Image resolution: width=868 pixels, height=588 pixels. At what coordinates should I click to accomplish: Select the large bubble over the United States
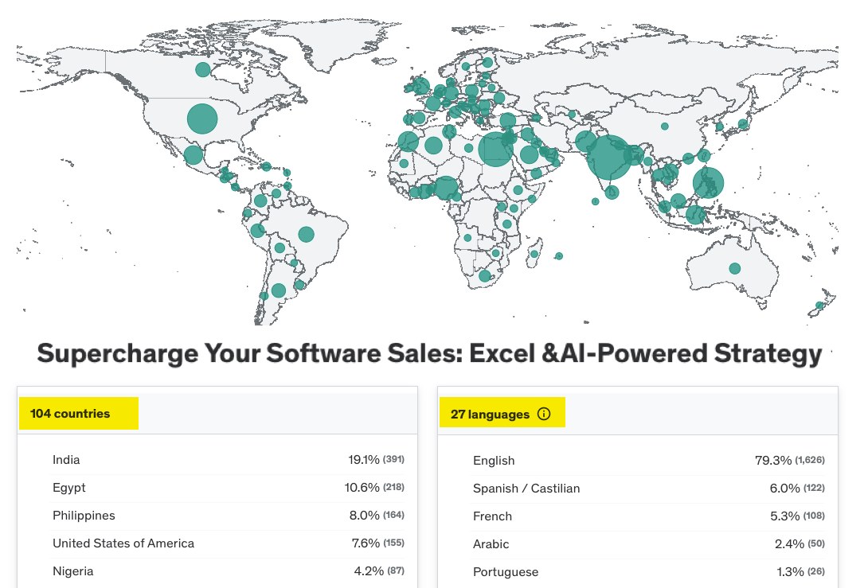pyautogui.click(x=201, y=118)
